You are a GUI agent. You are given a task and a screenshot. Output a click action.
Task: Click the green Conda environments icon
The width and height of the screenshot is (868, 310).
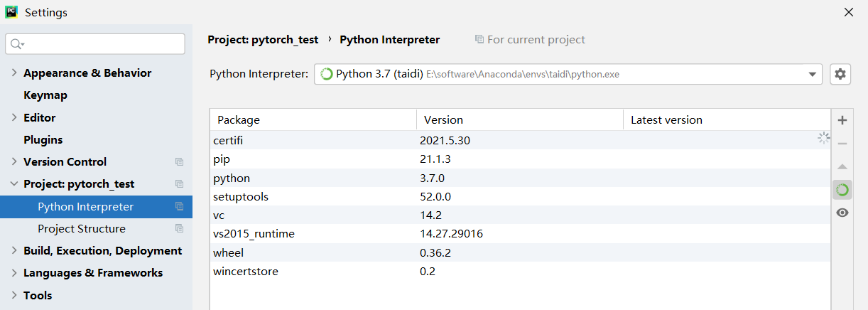point(842,190)
